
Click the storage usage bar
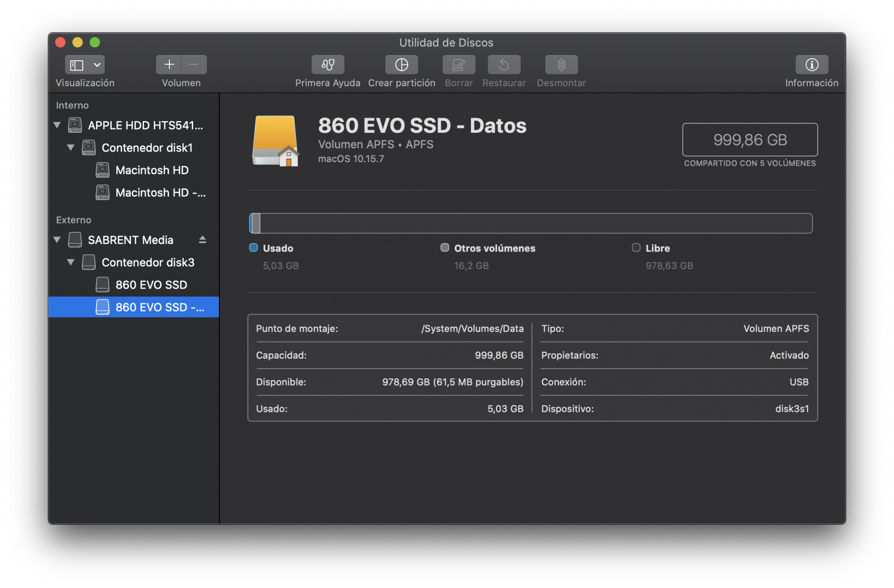point(531,223)
